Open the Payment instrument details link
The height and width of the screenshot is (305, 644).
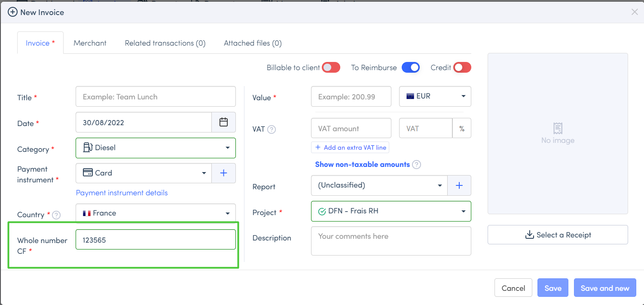pyautogui.click(x=122, y=193)
